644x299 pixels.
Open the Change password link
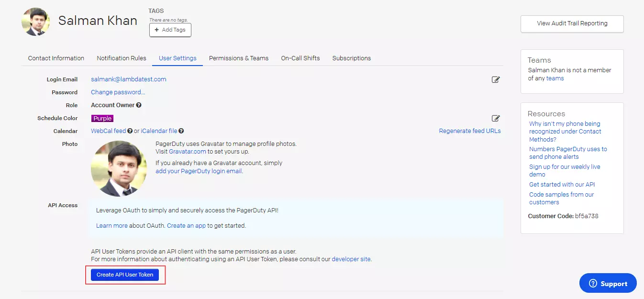(x=118, y=92)
